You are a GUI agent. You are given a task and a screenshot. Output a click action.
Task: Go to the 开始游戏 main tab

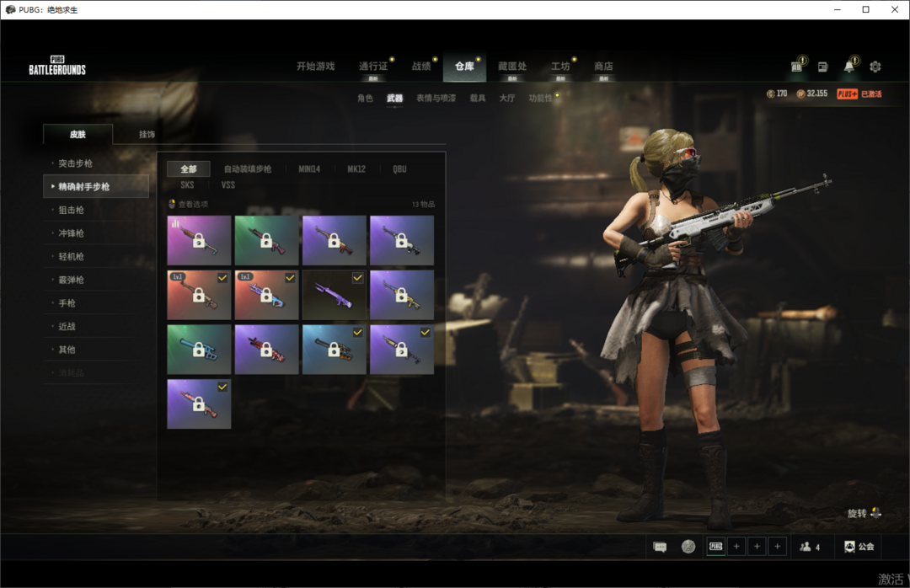[316, 67]
